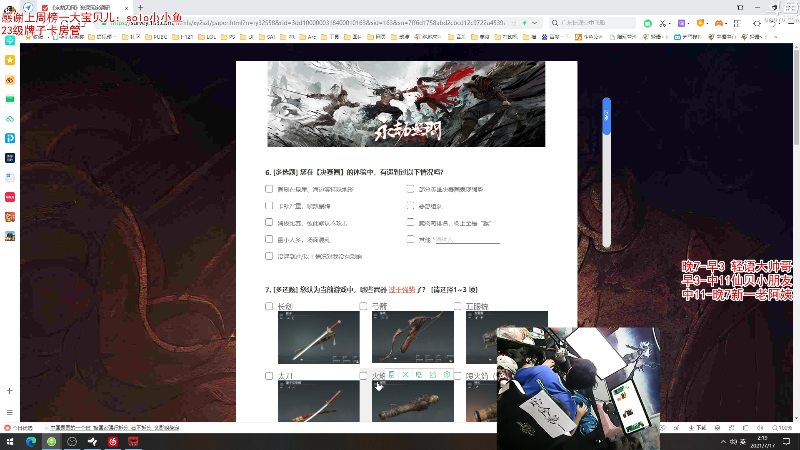Click the browser menu icon after the toolbar's last dropdown arrow
This screenshot has height=450, width=800.
pyautogui.click(x=792, y=23)
